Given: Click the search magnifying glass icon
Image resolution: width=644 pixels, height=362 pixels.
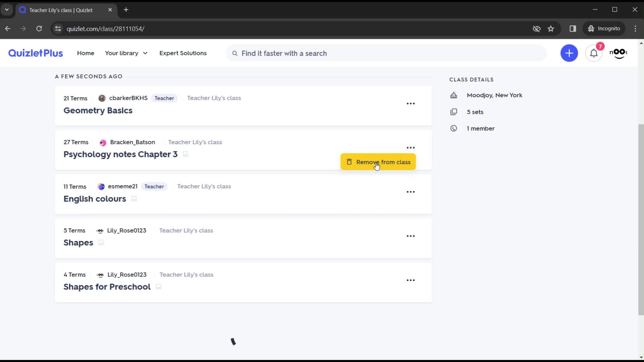Looking at the screenshot, I should coord(235,53).
